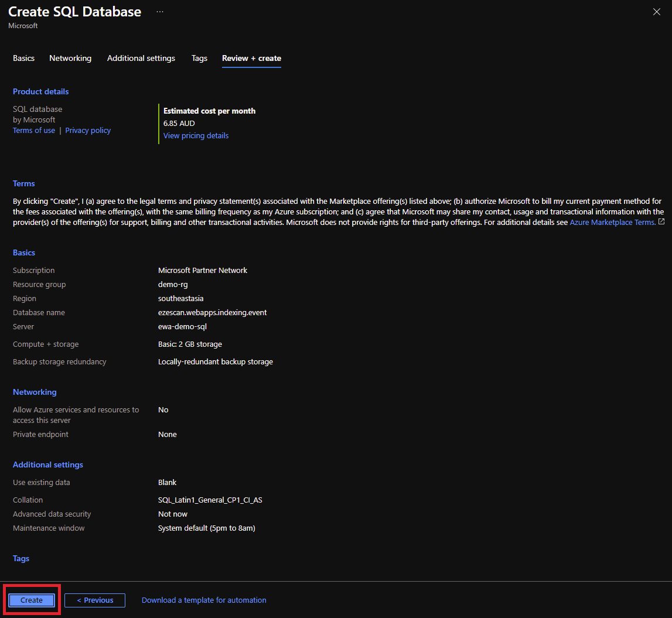Open the Networking tab
672x618 pixels.
[x=70, y=58]
